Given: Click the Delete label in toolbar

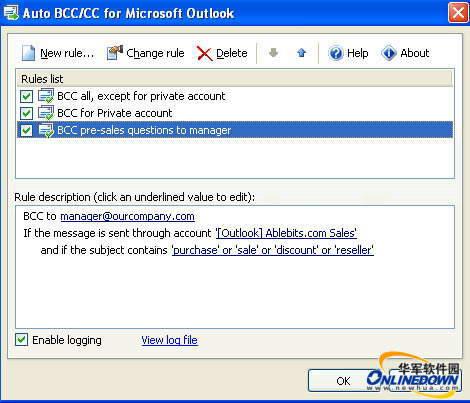Looking at the screenshot, I should point(232,53).
